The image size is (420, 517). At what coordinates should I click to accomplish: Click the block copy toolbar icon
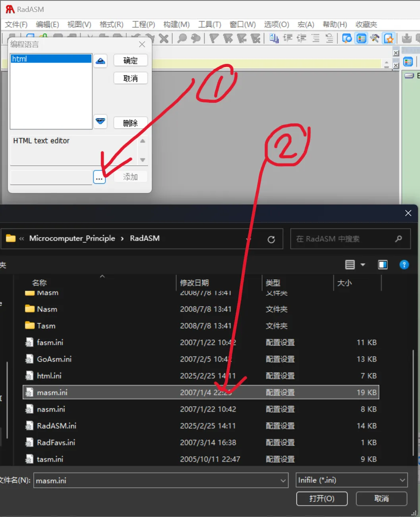274,39
